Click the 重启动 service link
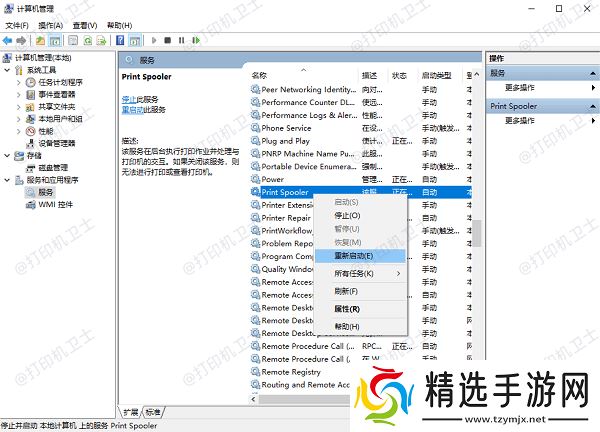 (x=130, y=110)
